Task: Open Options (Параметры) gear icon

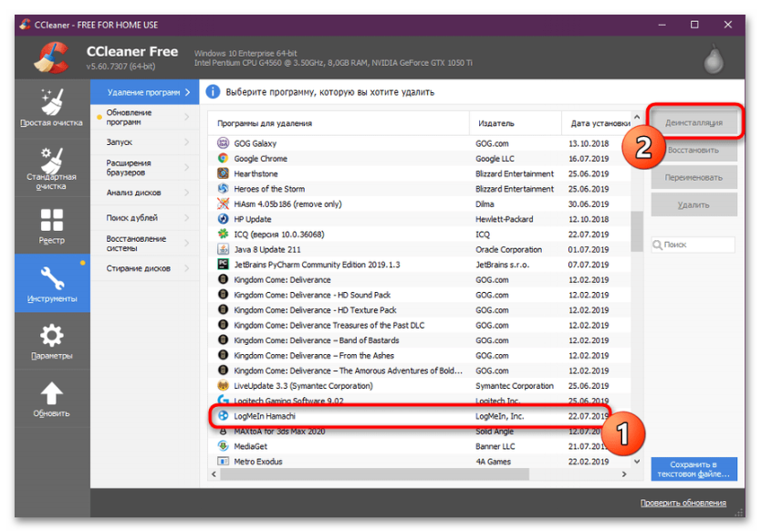Action: coord(52,335)
